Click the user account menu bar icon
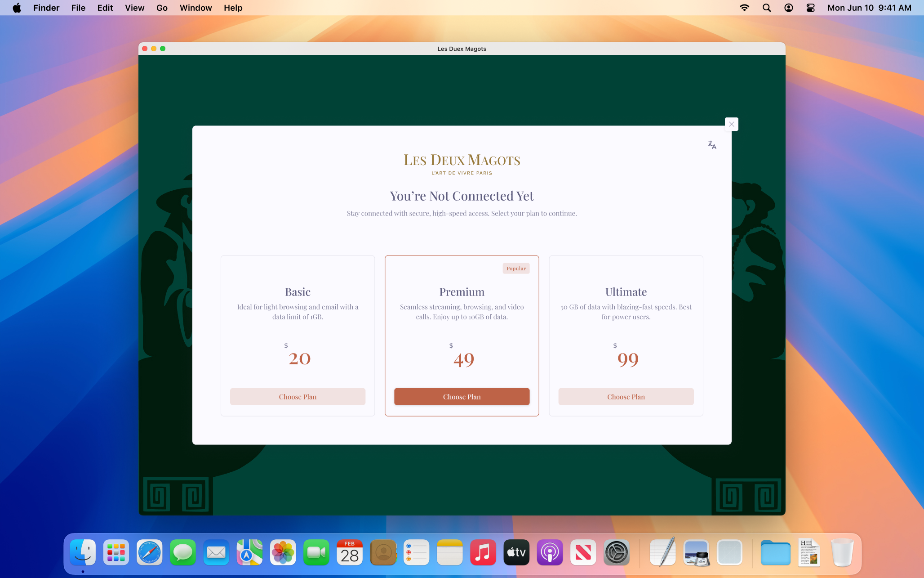Image resolution: width=924 pixels, height=578 pixels. point(789,8)
